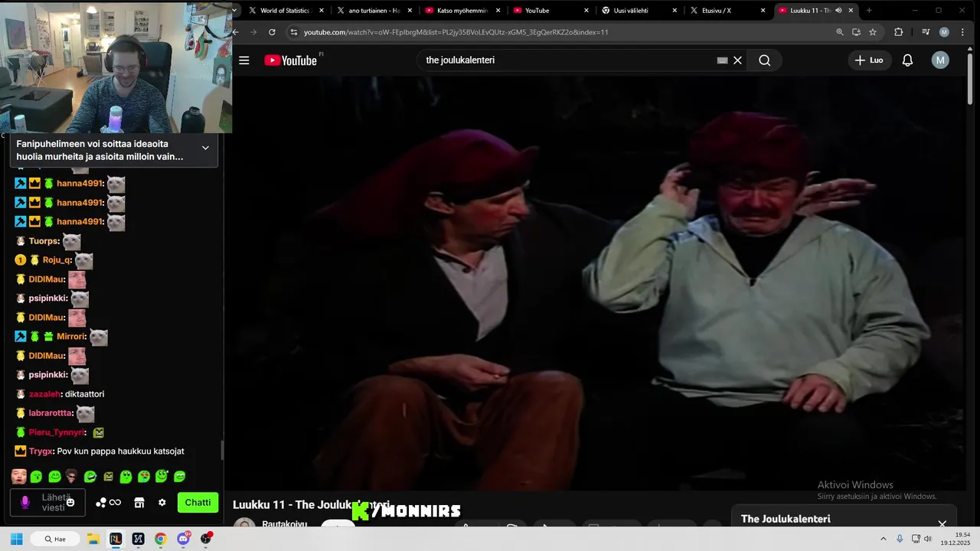Open OBS Studio from taskbar
This screenshot has height=551, width=980.
[x=206, y=539]
